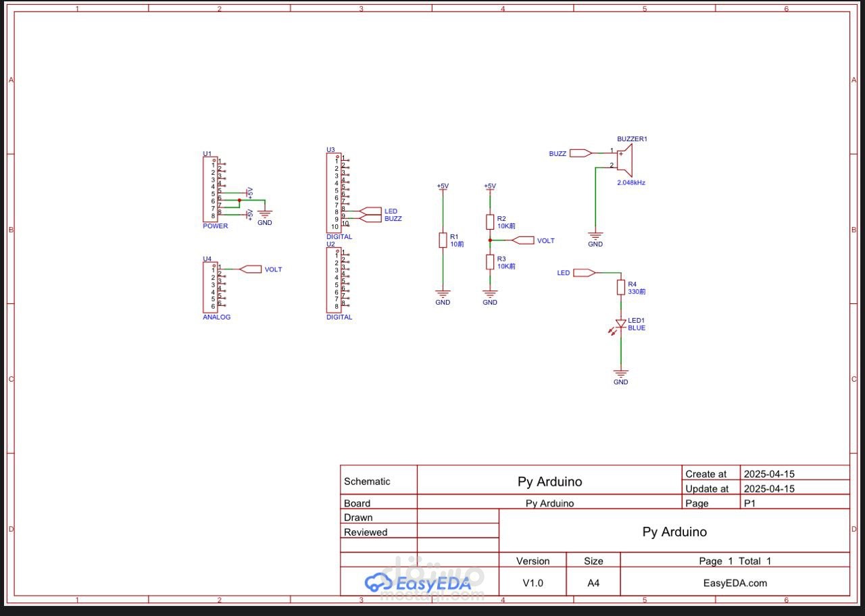
Task: Select the Py Arduino board name
Action: pos(549,503)
